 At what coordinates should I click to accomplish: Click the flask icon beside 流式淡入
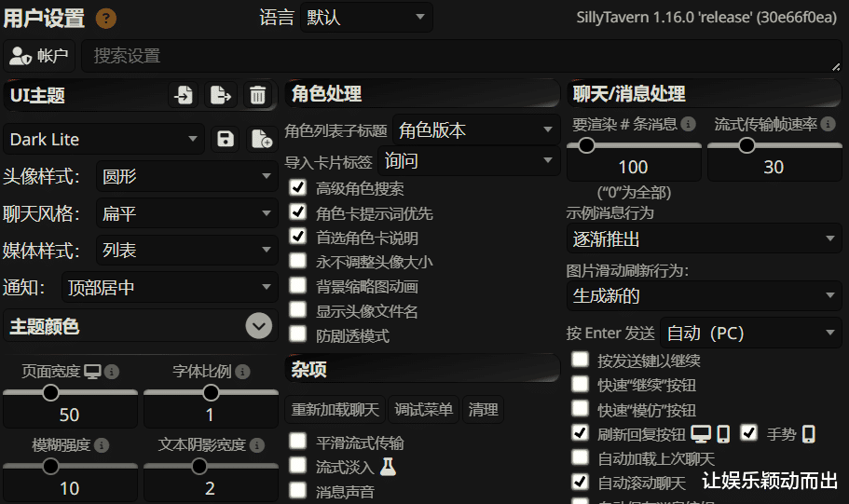[388, 466]
